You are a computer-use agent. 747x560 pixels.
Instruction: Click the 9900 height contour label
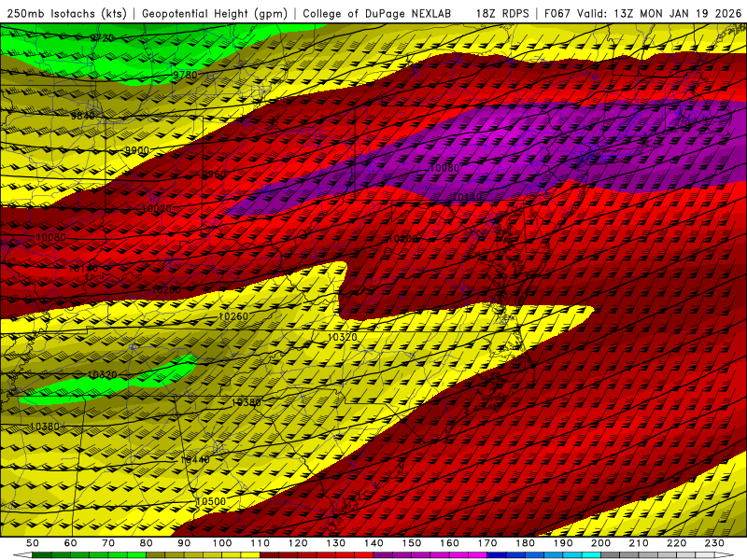pyautogui.click(x=136, y=150)
